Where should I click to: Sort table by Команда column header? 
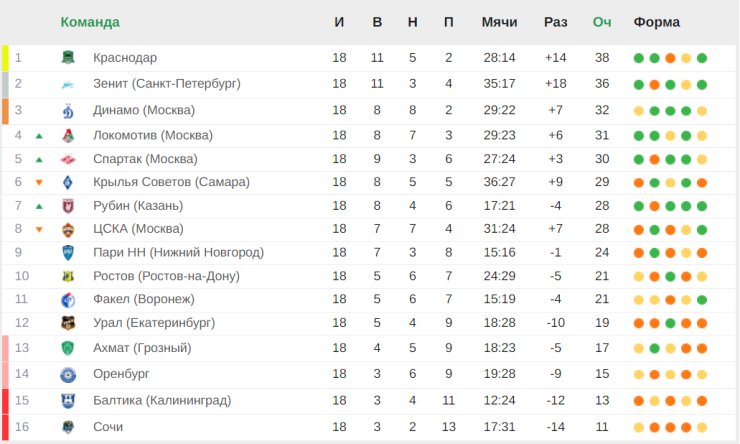[90, 22]
